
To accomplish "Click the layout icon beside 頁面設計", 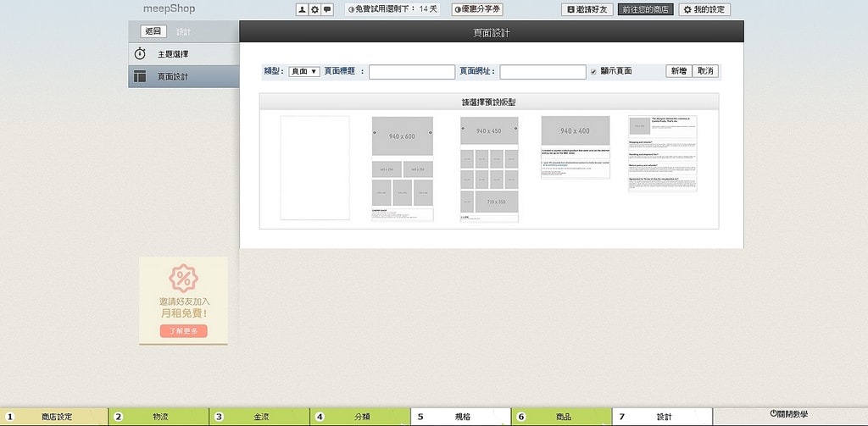I will click(141, 76).
